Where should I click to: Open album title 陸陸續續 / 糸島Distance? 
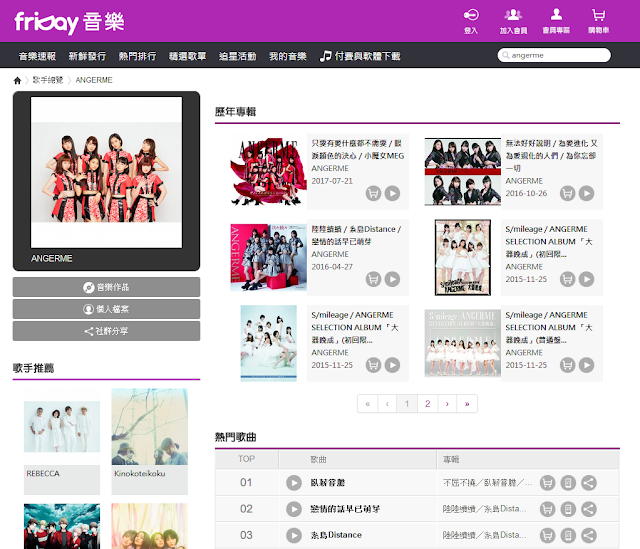(x=356, y=235)
